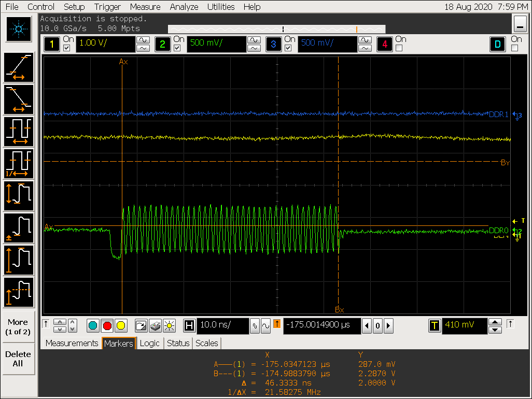Screen dimensions: 532x399
Task: Click the timebase field 10.0 ns/
Action: pyautogui.click(x=223, y=326)
